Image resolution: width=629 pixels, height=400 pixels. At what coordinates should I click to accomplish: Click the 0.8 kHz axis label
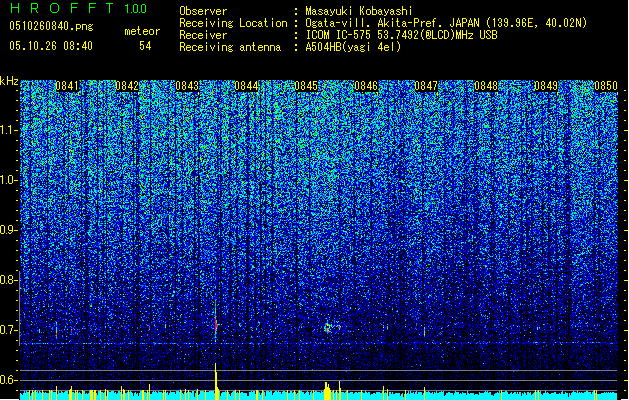(9, 280)
